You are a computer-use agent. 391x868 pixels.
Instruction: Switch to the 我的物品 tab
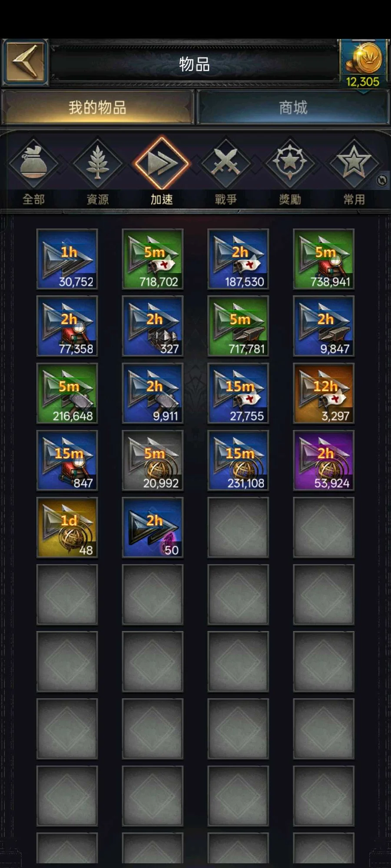tap(97, 107)
